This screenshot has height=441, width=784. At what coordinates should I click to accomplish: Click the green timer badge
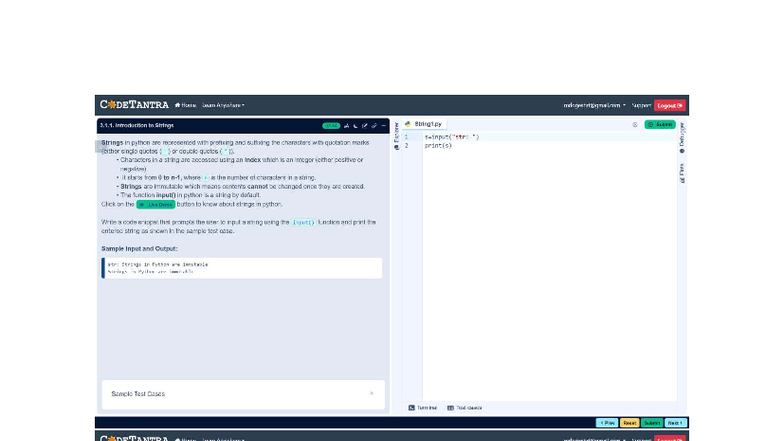tap(331, 126)
